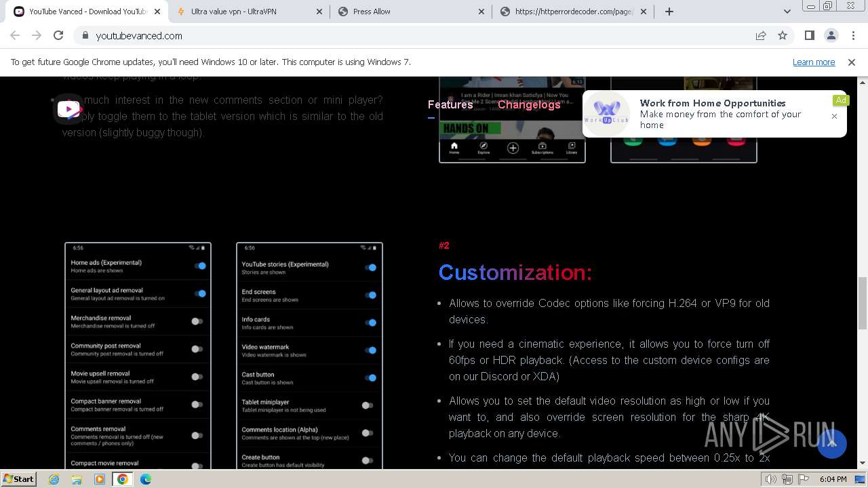Toggle the Video watermark switch
868x488 pixels.
point(370,350)
